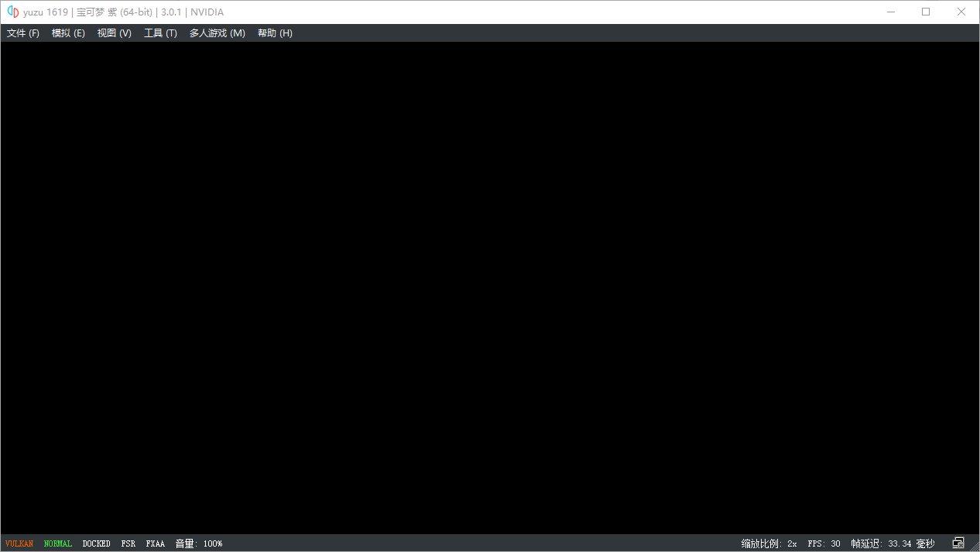Click the 缩放比例: 2x status label
This screenshot has height=552, width=980.
click(769, 543)
